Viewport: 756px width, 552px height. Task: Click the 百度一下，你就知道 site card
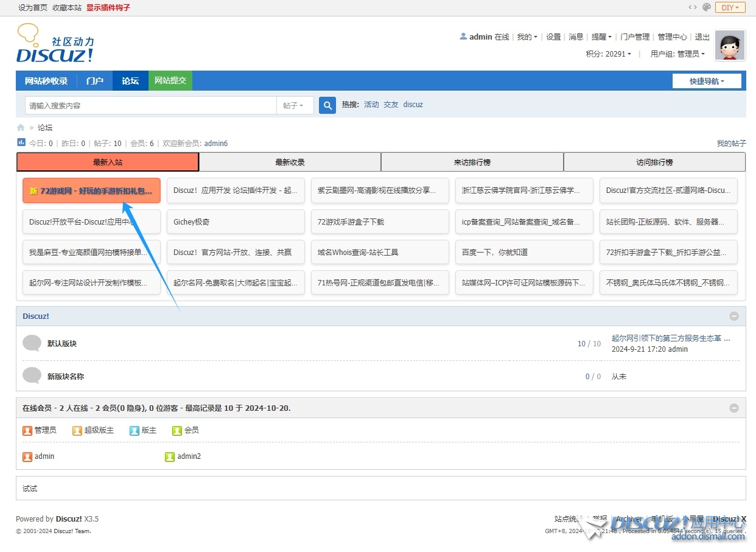[x=523, y=252]
